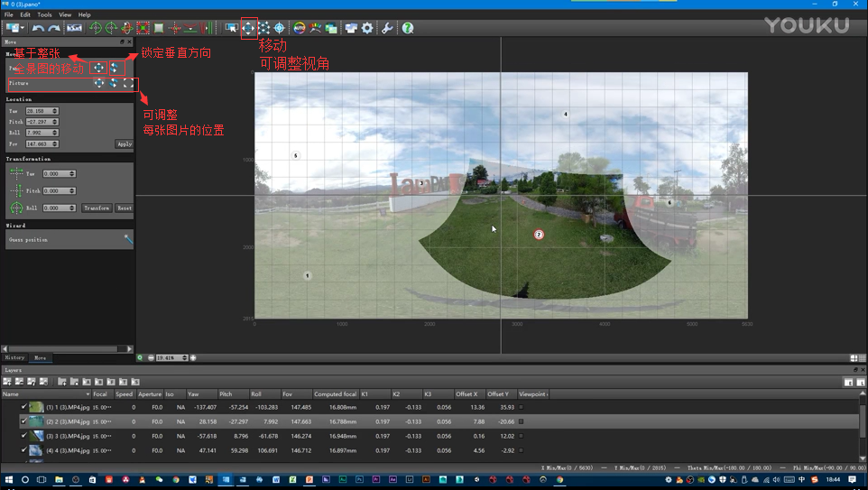The height and width of the screenshot is (490, 868).
Task: Click the Guess position magic wand
Action: click(128, 240)
